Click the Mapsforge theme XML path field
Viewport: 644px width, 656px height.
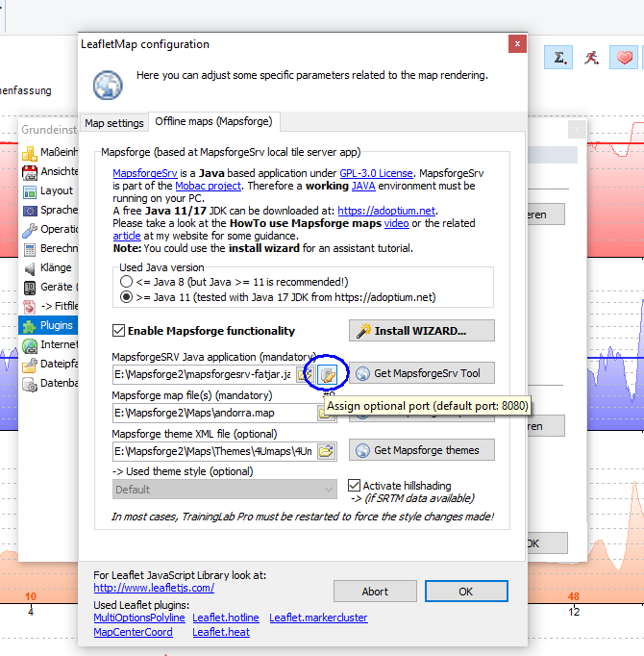click(x=215, y=451)
